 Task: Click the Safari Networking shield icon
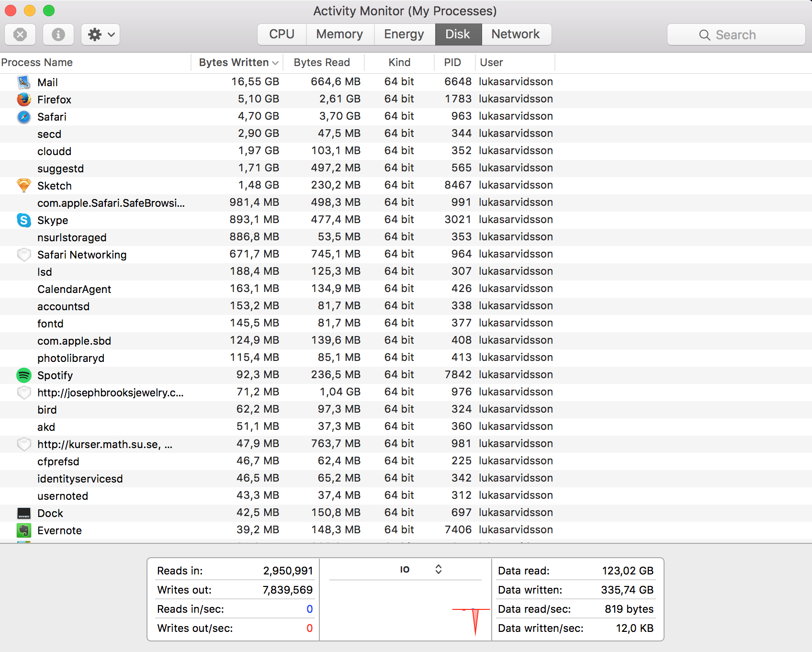(24, 254)
